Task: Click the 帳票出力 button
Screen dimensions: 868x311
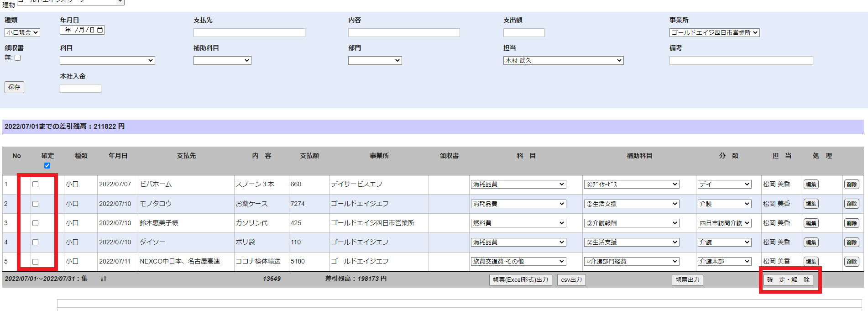Action: (687, 280)
